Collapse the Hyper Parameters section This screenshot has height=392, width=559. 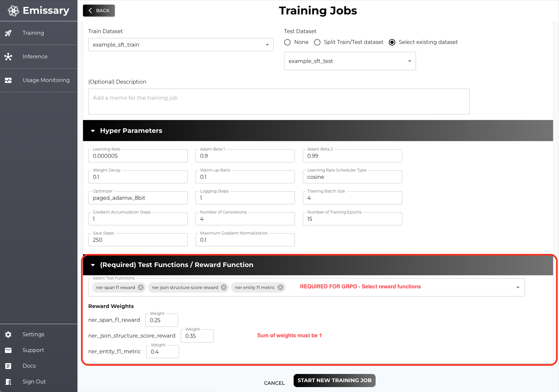[93, 131]
